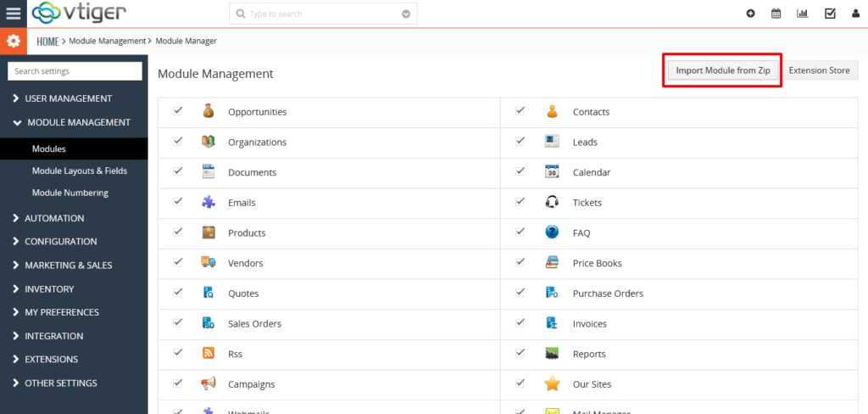Click the Price Books icon

(552, 262)
